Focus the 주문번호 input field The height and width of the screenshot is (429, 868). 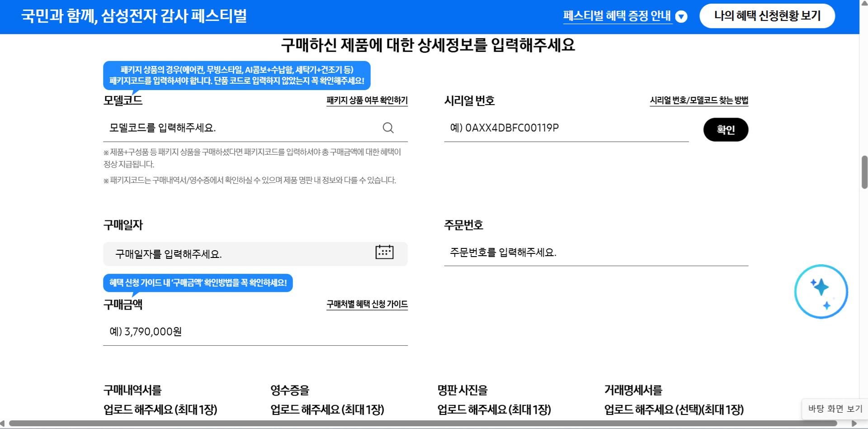(x=596, y=253)
